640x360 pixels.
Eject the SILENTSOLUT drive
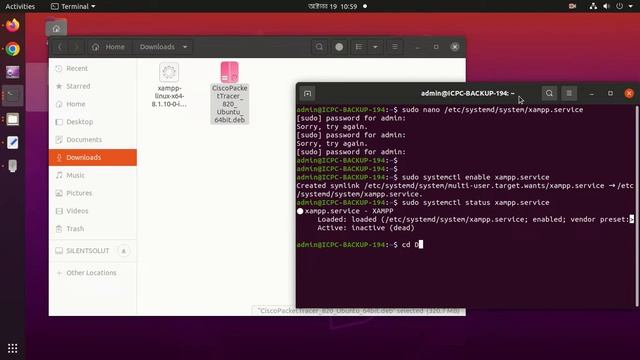[x=124, y=251]
